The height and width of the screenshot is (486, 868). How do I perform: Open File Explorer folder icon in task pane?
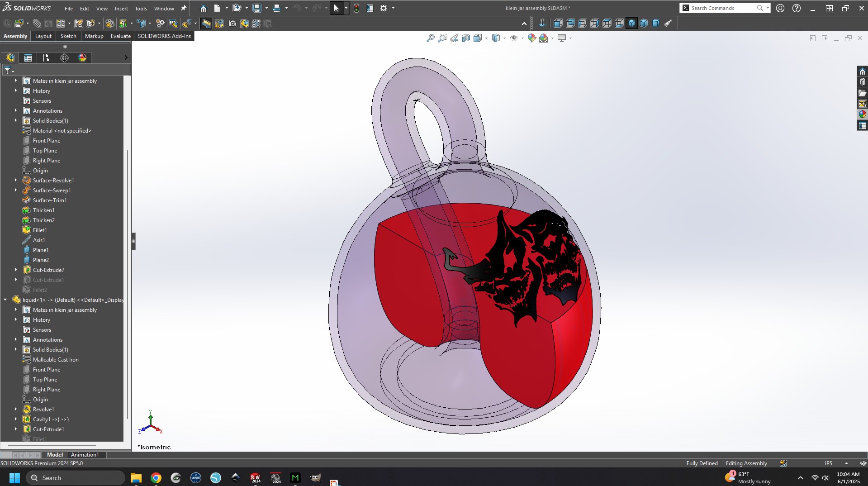(862, 93)
